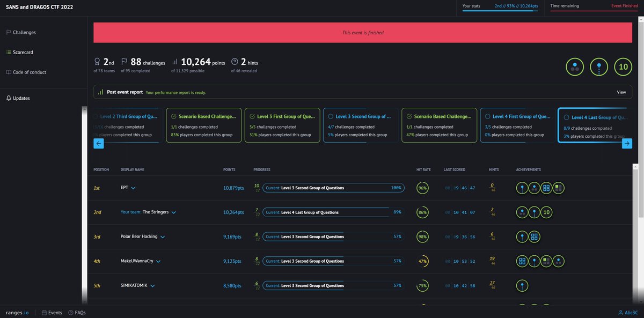Click Polar Bear Hacking's 57% progress bar

pos(333,237)
